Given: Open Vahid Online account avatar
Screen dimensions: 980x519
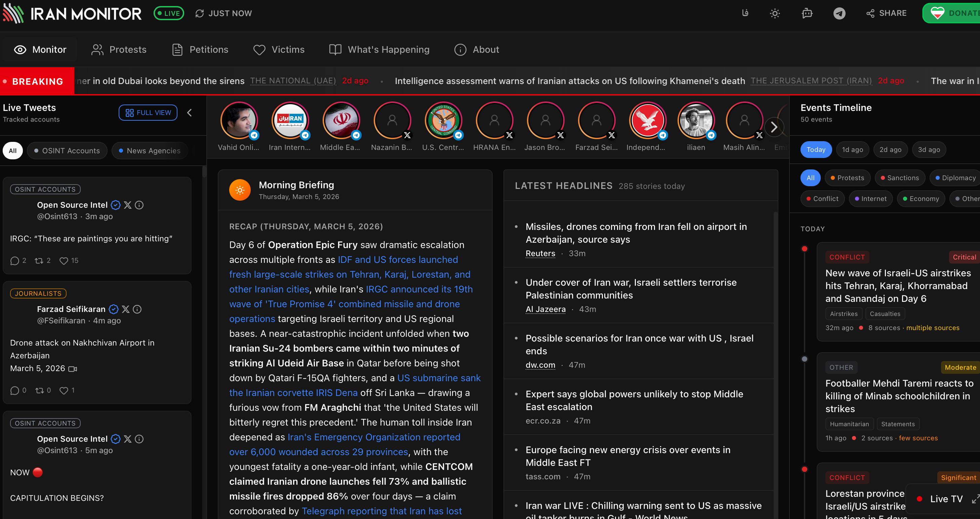Looking at the screenshot, I should (x=239, y=121).
